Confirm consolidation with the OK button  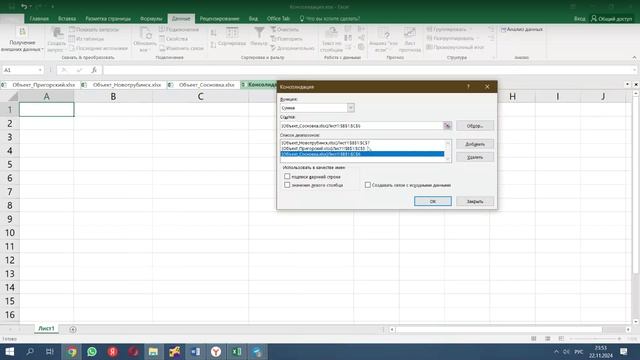433,201
